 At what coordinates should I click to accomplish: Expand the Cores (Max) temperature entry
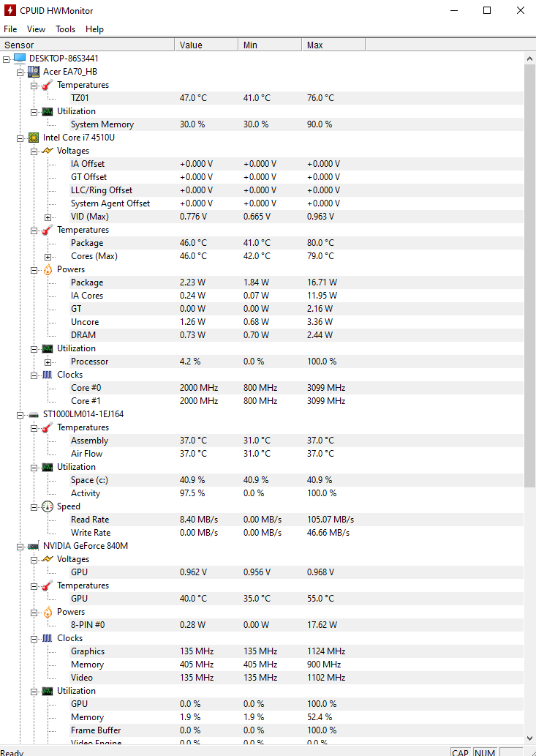[x=48, y=256]
